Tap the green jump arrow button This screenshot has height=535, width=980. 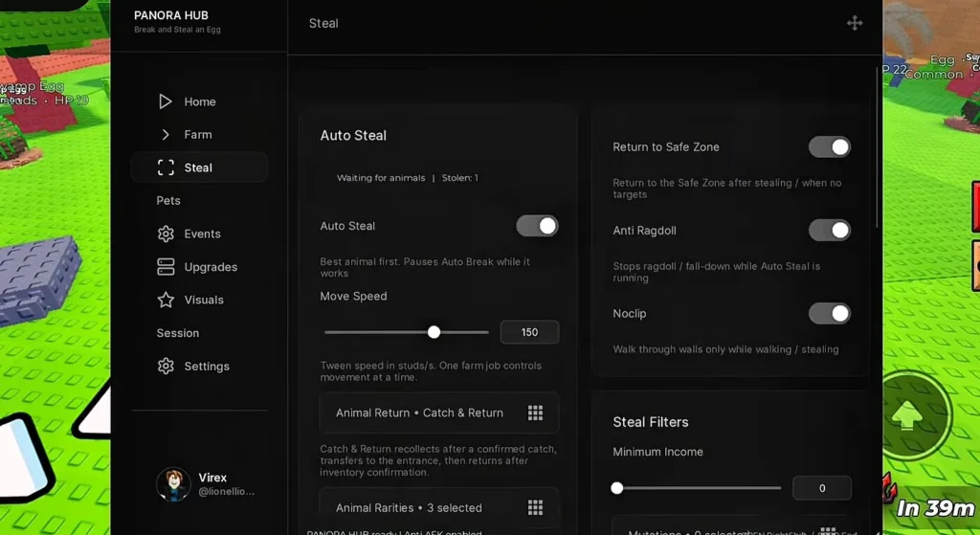[909, 414]
